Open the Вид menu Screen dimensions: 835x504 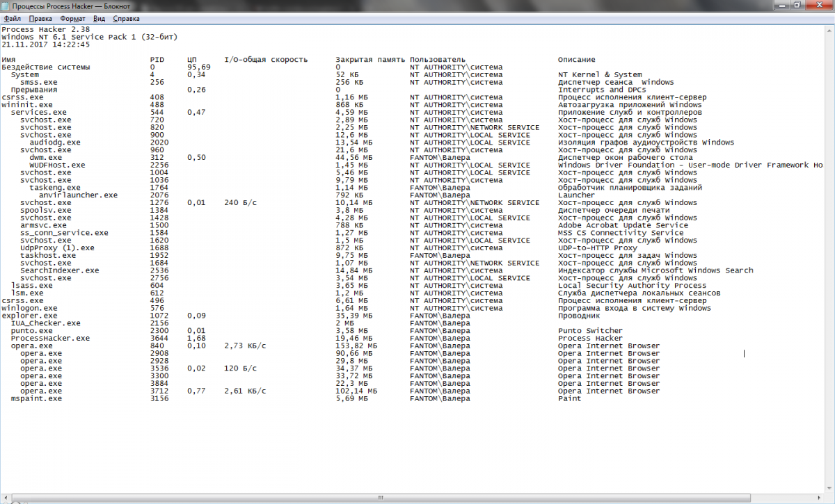(x=100, y=19)
